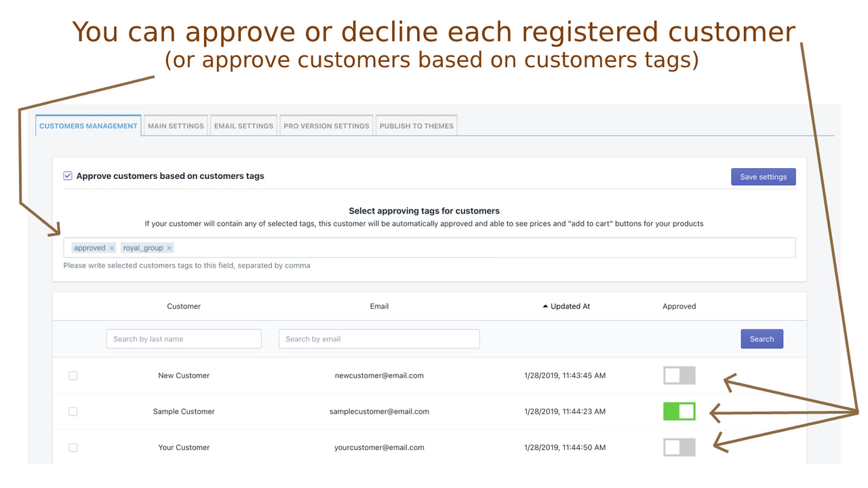Switch to Pro Version Settings tab

point(326,125)
